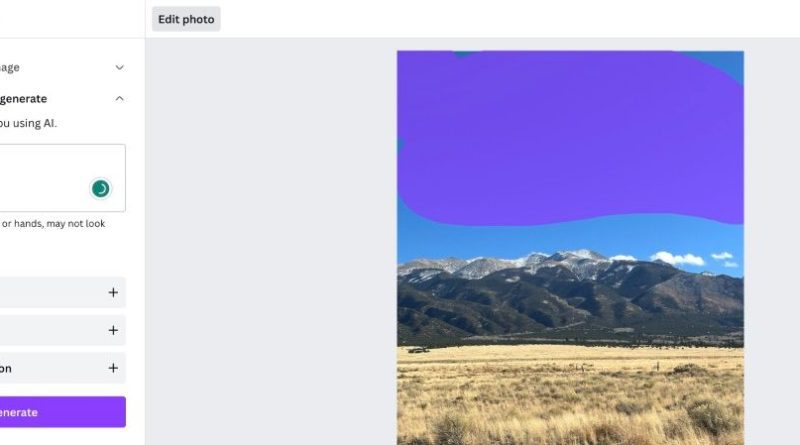Click the plus icon on the 'on' row
The image size is (800, 445).
[x=113, y=368]
